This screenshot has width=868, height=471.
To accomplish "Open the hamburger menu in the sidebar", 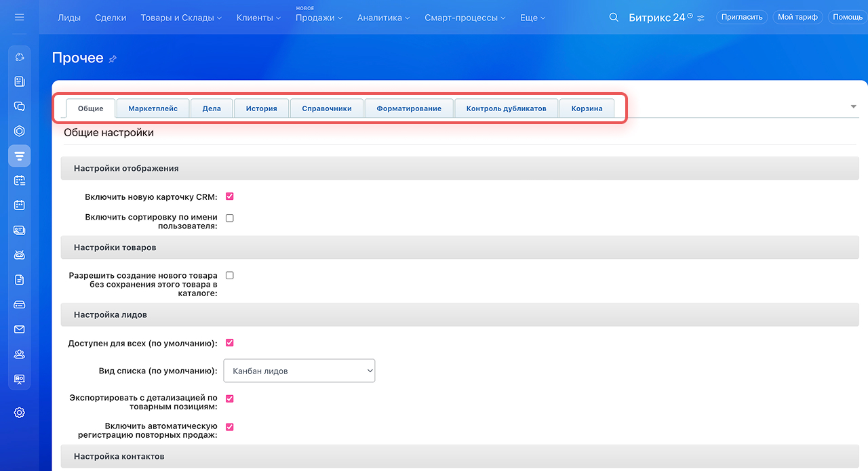I will tap(19, 17).
